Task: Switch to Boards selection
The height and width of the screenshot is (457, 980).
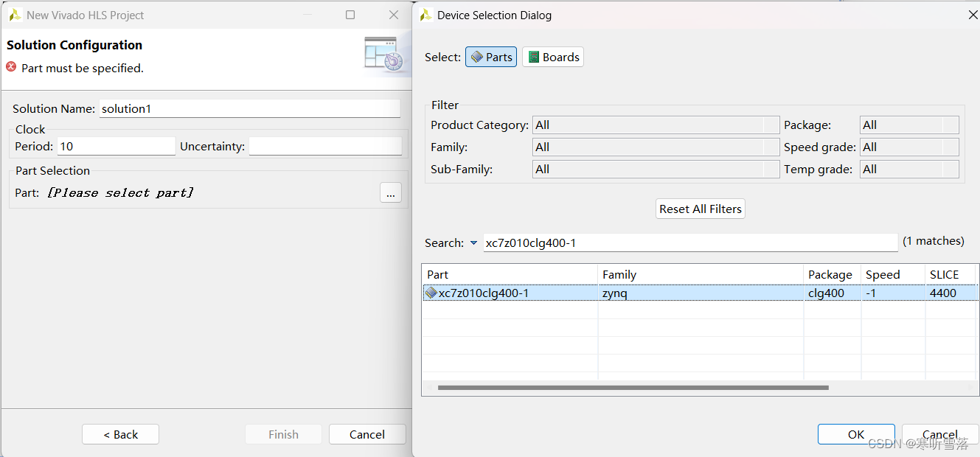Action: point(553,57)
